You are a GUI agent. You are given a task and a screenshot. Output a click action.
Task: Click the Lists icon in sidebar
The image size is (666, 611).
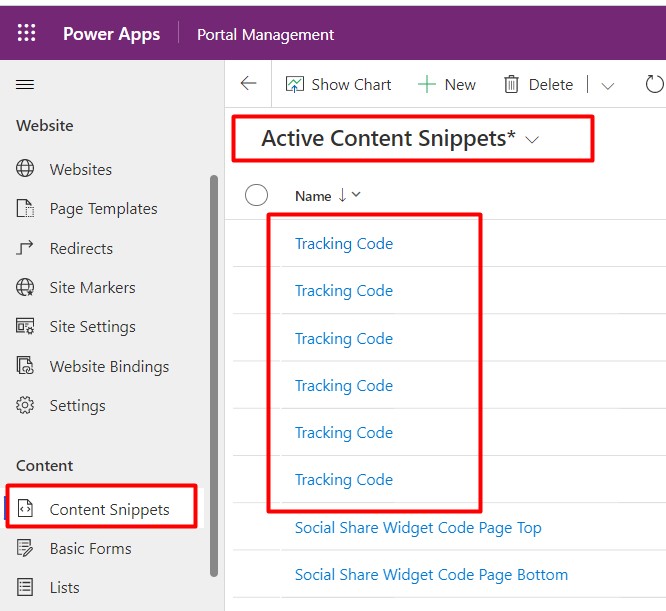pos(25,587)
